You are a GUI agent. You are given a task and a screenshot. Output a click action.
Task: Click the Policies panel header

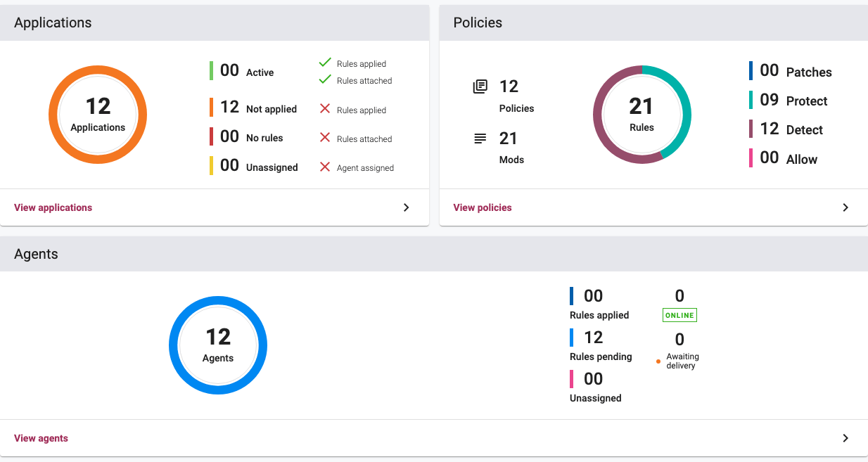pyautogui.click(x=653, y=23)
